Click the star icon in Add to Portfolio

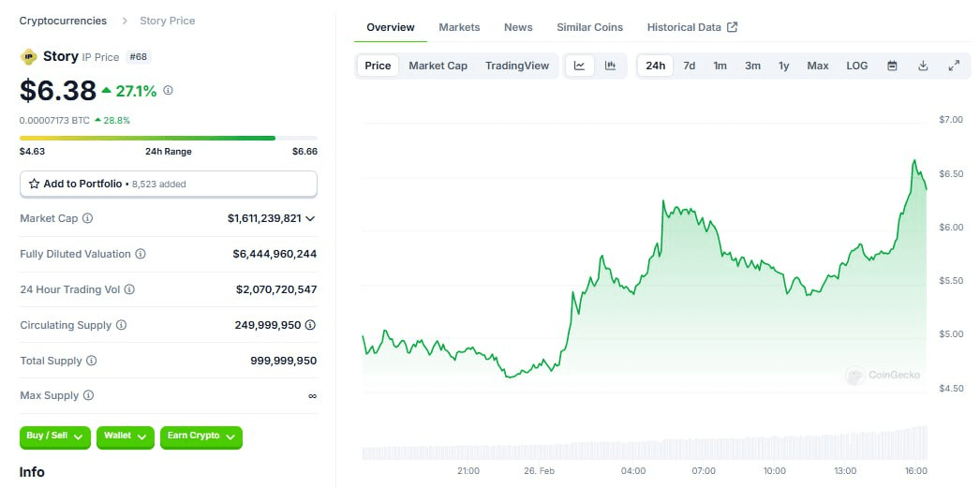pos(35,184)
